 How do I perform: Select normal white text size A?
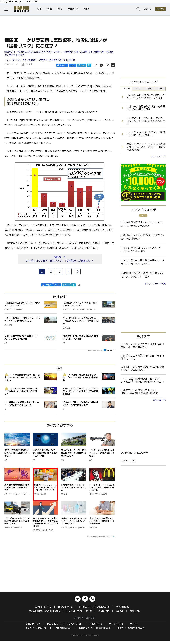pos(108,65)
